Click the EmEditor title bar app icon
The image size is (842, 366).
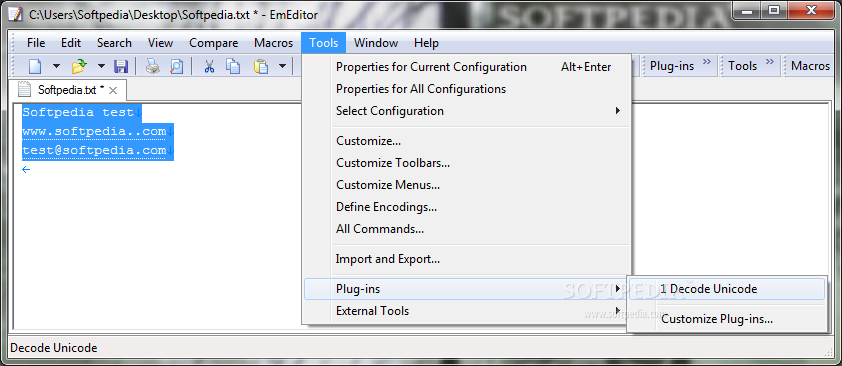point(15,14)
